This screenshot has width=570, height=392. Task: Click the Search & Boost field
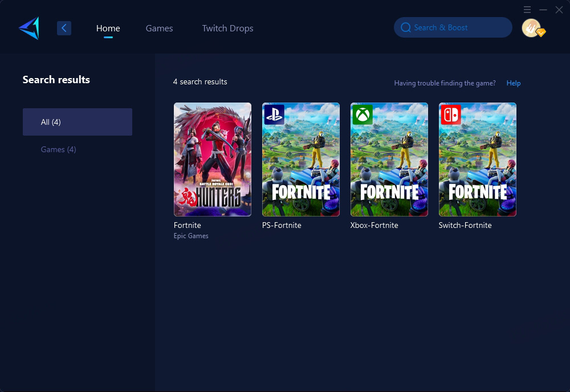(453, 27)
